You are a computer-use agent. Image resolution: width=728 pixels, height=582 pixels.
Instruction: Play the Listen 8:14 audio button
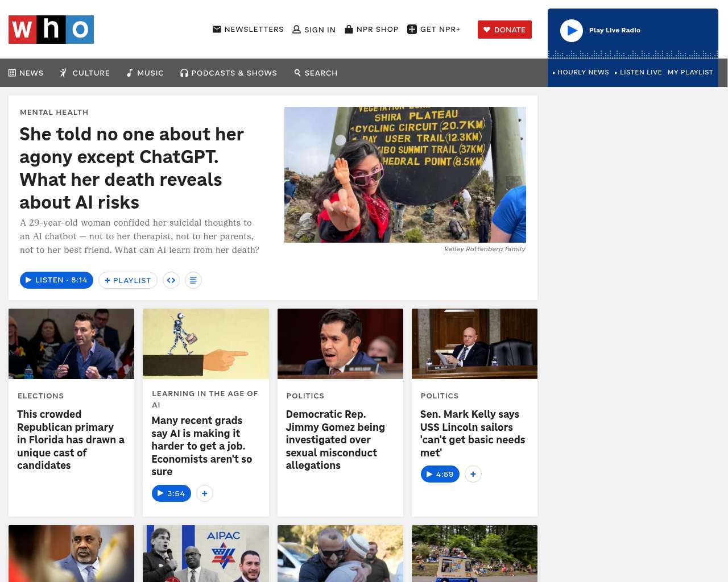(56, 280)
